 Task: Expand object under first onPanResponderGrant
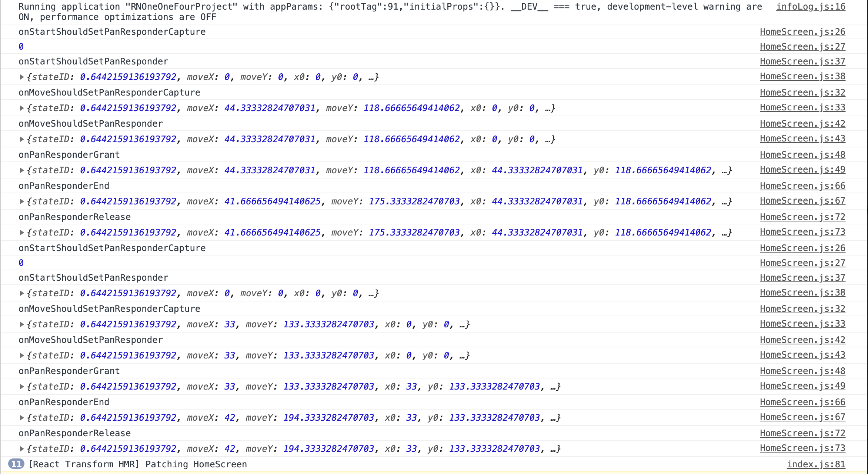point(22,170)
